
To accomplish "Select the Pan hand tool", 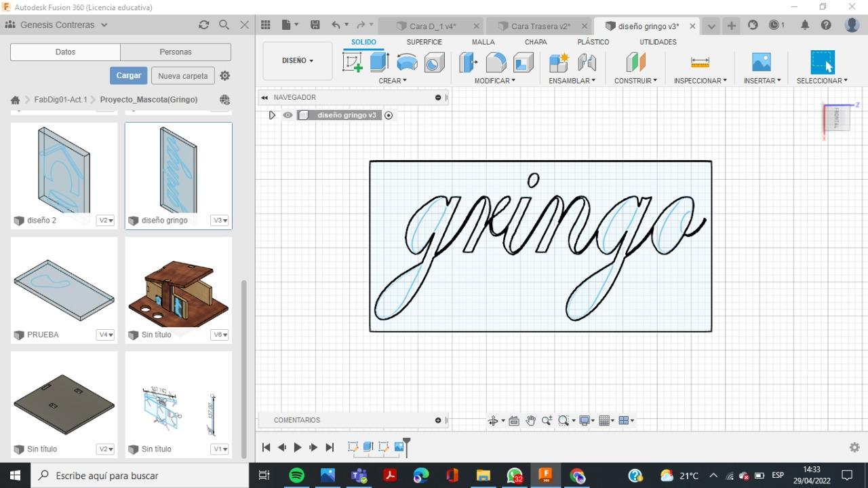I will coord(530,421).
